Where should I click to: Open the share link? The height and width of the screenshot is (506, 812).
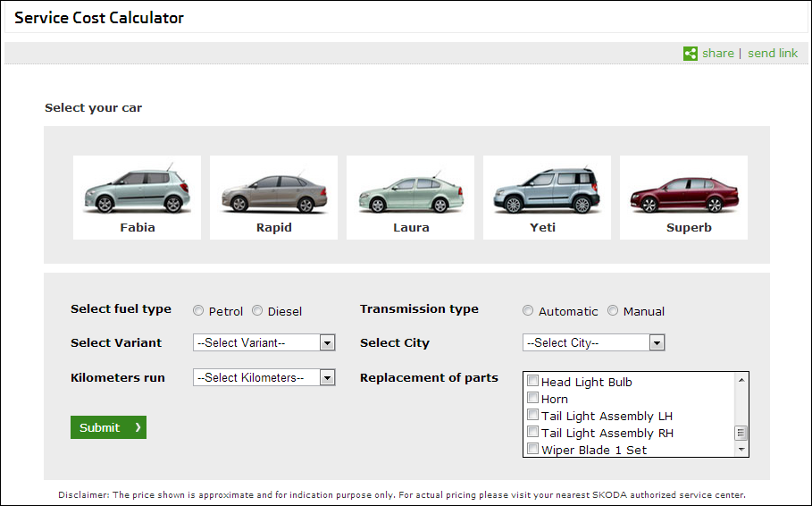[x=717, y=54]
